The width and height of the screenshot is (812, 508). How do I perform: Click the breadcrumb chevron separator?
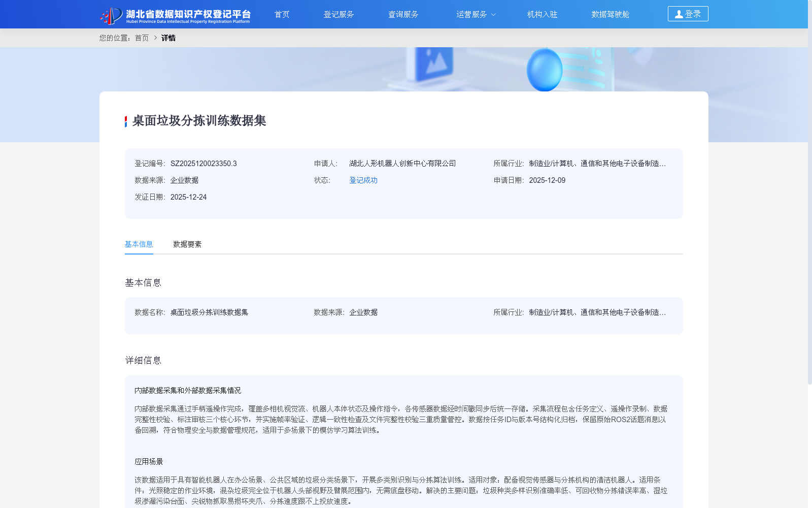155,38
